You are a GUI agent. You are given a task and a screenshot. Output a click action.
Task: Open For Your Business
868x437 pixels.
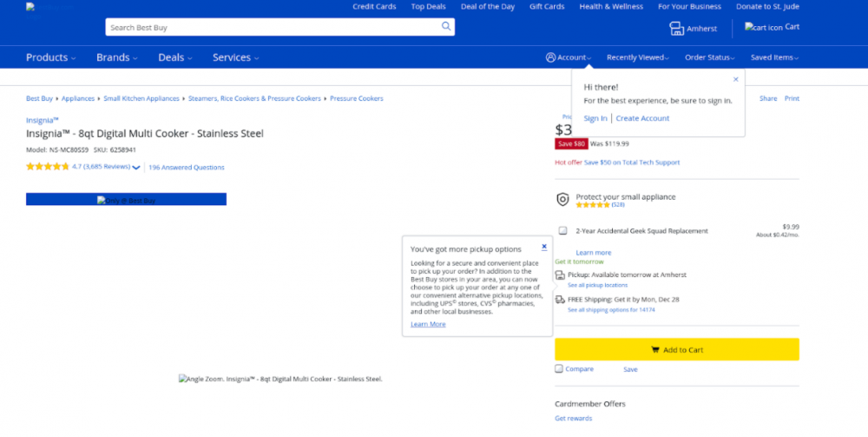click(689, 7)
